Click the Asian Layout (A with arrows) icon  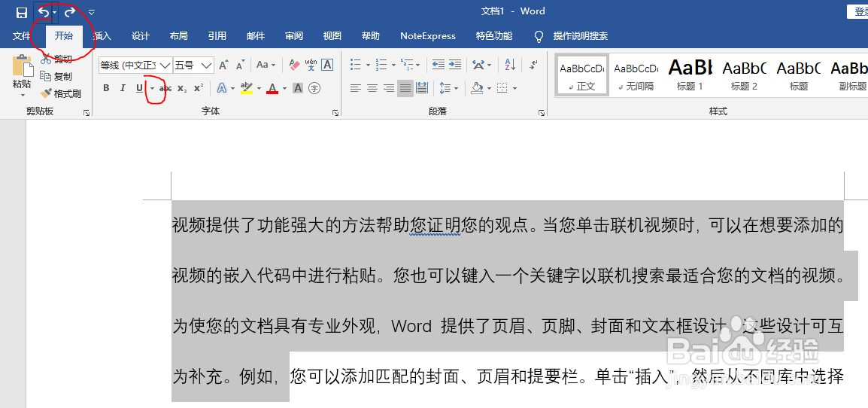click(478, 65)
